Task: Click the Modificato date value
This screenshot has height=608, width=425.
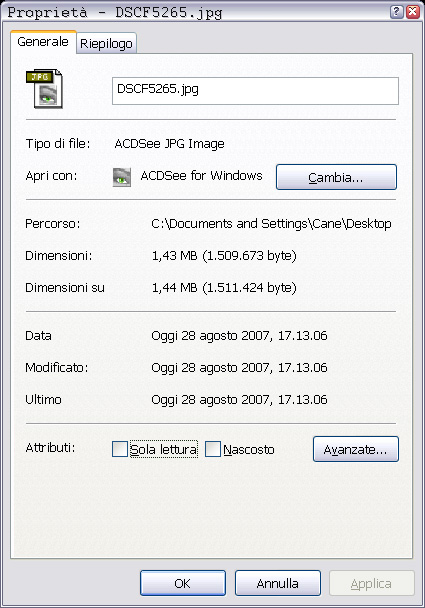Action: pyautogui.click(x=239, y=367)
